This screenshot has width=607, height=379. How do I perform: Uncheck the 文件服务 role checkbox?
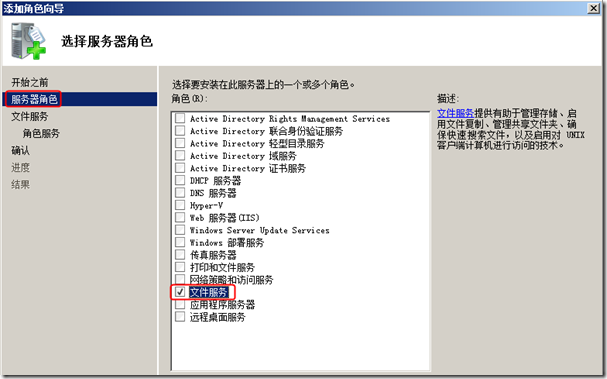click(180, 292)
